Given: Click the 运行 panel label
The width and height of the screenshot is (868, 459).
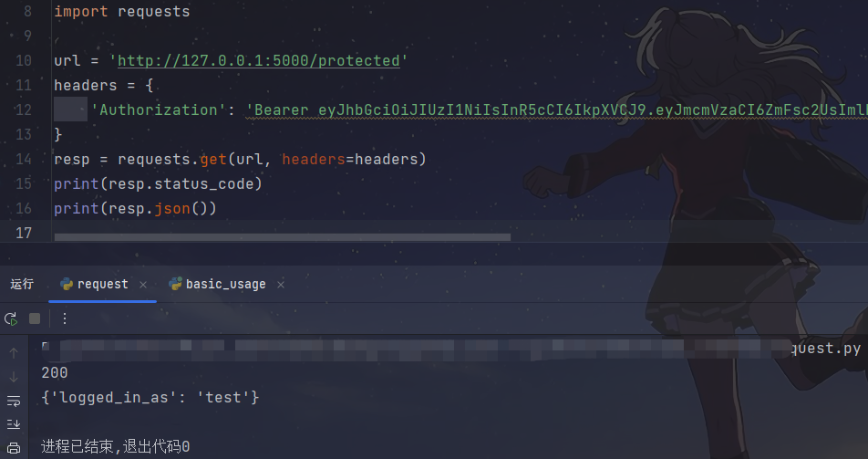Looking at the screenshot, I should pos(22,285).
